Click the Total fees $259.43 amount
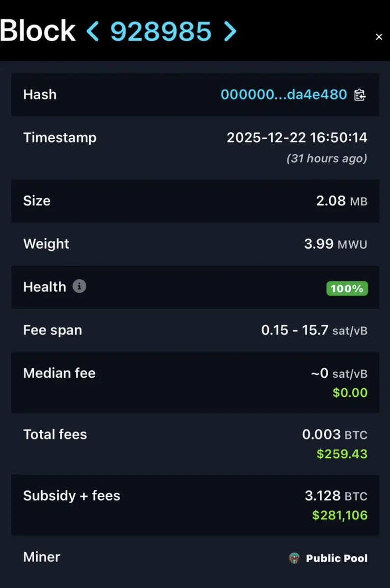This screenshot has width=390, height=588. tap(341, 454)
